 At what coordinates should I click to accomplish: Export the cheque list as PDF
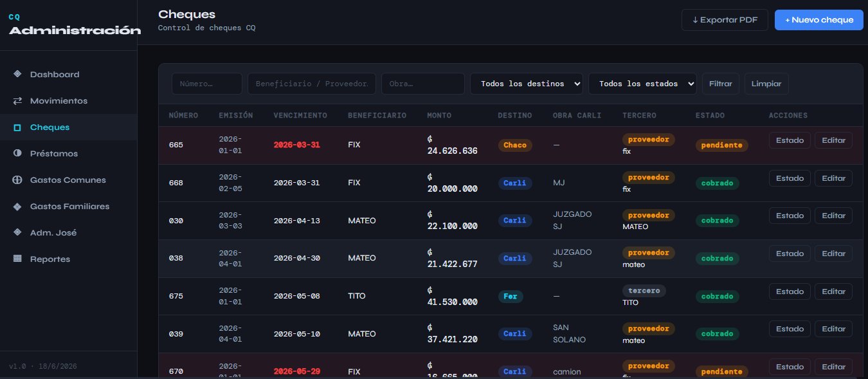tap(725, 20)
